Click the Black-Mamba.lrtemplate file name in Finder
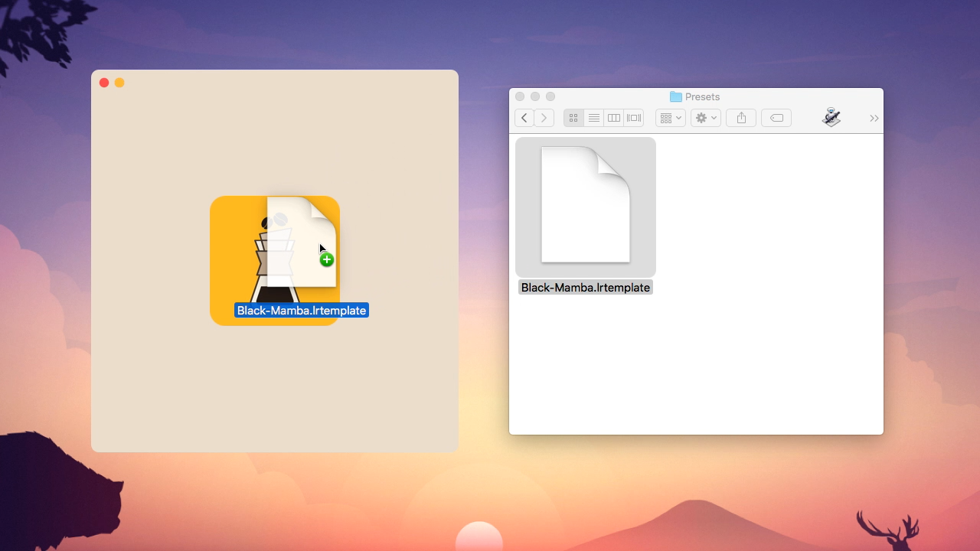980x551 pixels. 586,288
